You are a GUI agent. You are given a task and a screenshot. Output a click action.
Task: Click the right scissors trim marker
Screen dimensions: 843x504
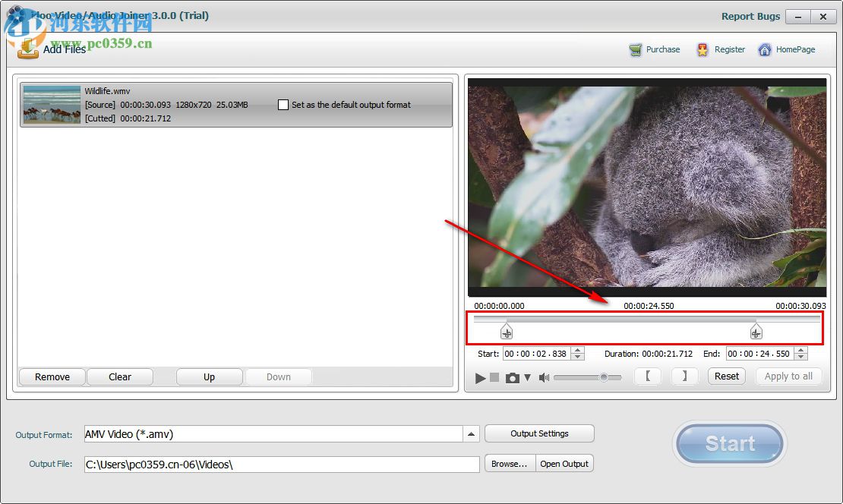756,332
